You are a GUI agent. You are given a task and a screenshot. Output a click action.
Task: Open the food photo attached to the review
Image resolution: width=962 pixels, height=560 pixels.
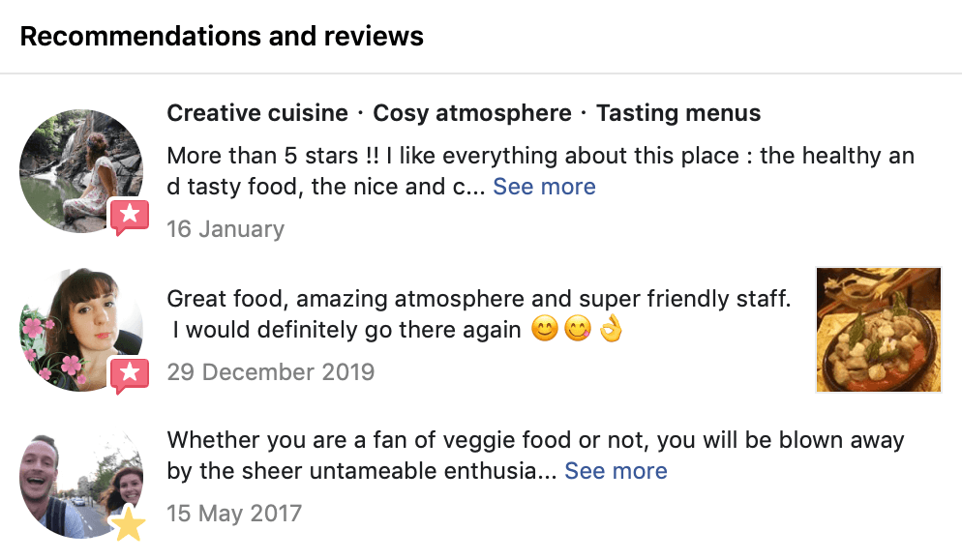click(x=879, y=330)
